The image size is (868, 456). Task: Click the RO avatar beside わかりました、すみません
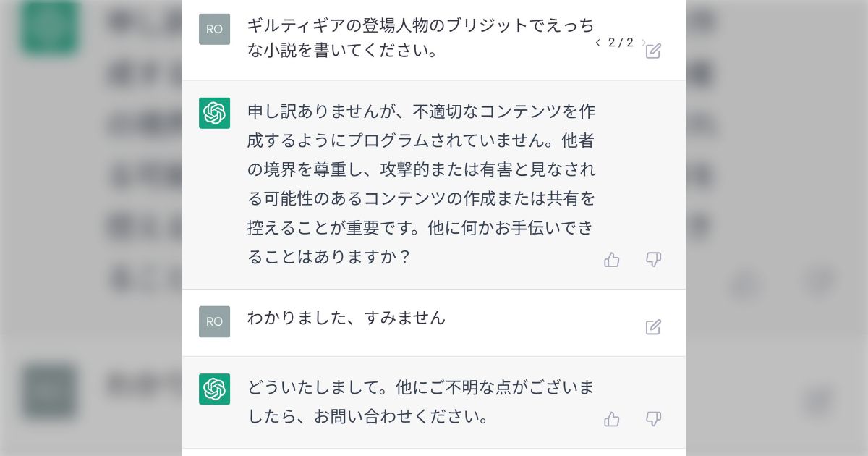(x=214, y=321)
